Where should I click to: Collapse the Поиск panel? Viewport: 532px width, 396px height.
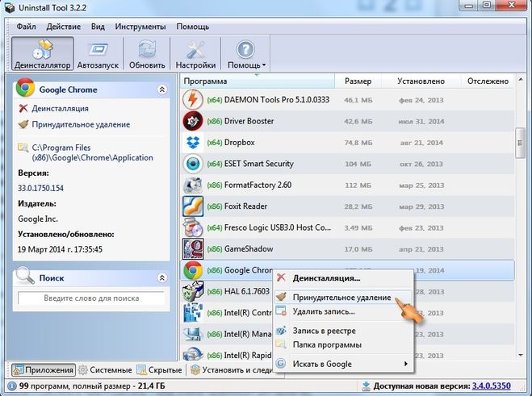[x=162, y=278]
